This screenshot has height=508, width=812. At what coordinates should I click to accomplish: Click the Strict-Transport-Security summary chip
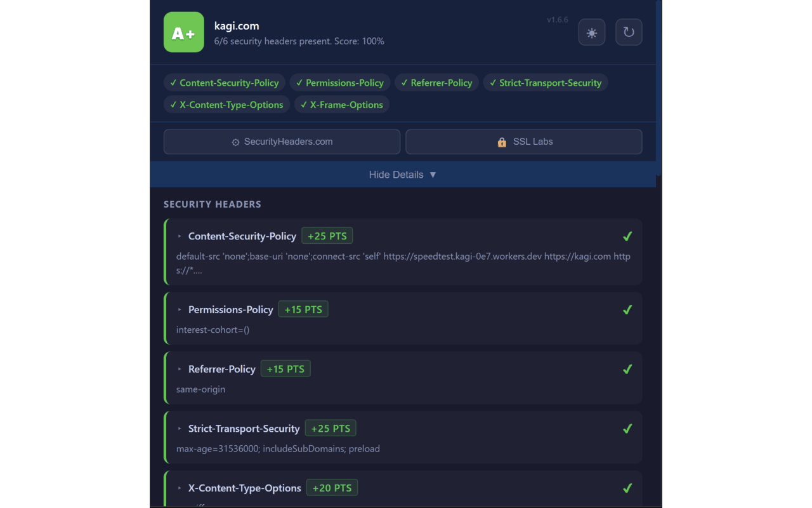pos(546,83)
